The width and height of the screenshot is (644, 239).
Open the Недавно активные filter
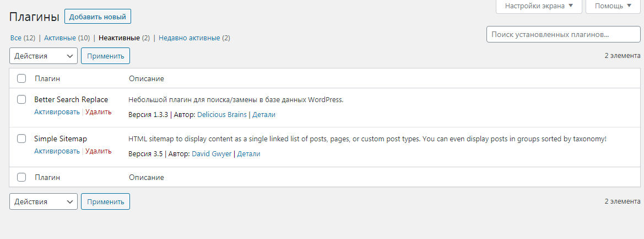194,38
